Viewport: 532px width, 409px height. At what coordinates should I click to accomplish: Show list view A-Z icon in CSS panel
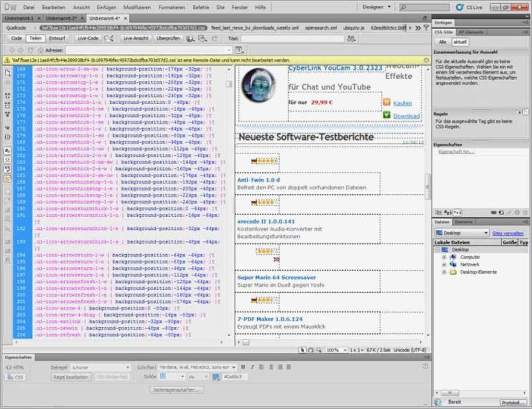pyautogui.click(x=448, y=213)
